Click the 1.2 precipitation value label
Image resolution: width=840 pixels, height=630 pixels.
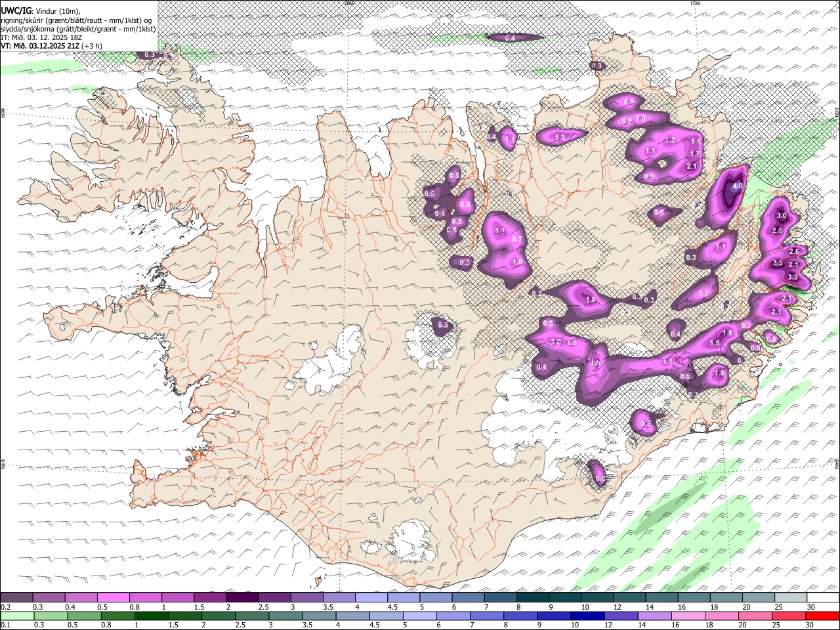coord(671,140)
